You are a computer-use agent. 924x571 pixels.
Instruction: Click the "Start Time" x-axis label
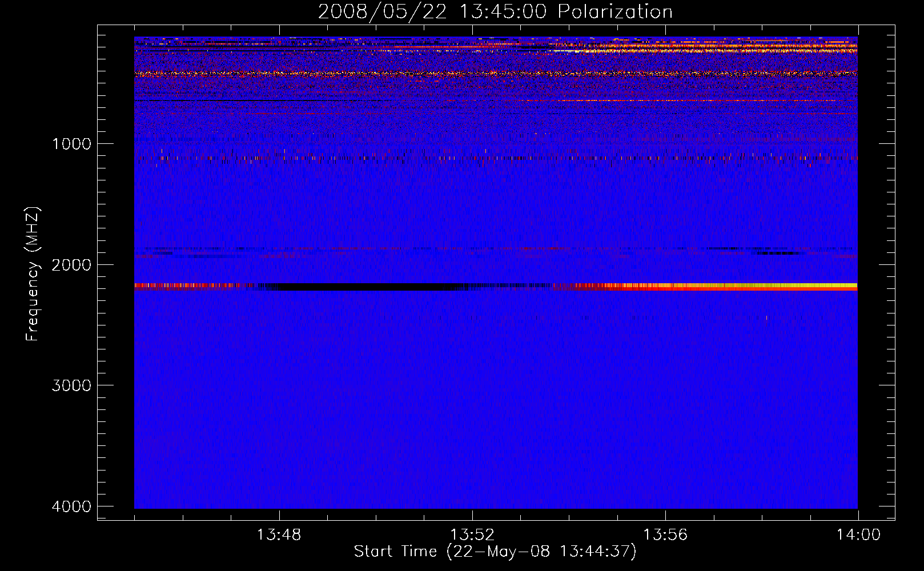point(495,552)
